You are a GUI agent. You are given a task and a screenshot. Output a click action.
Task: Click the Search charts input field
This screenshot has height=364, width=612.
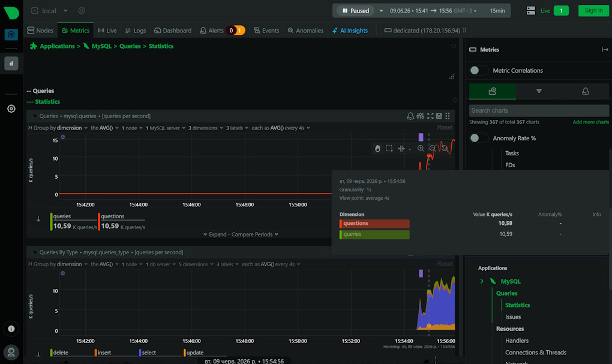(x=539, y=110)
